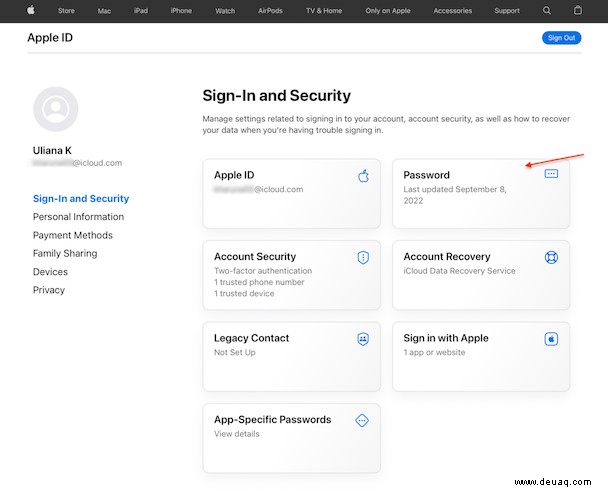Click the Uliana K account name
The height and width of the screenshot is (491, 608).
coord(52,150)
